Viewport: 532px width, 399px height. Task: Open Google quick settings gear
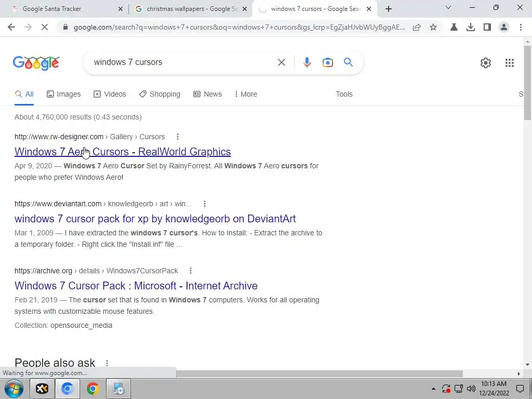[x=486, y=63]
